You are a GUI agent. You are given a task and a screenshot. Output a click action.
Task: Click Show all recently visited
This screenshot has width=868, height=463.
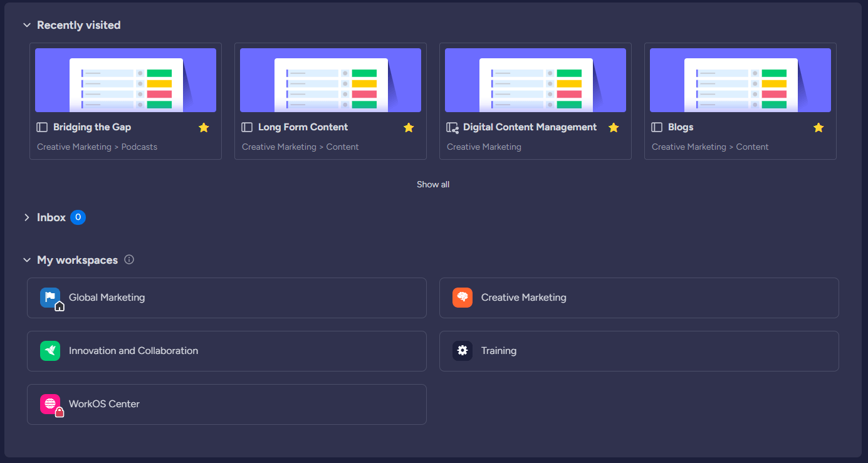click(433, 184)
